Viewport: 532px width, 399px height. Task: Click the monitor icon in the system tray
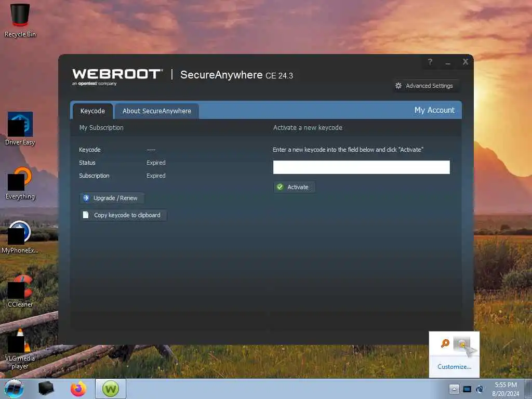click(x=467, y=389)
